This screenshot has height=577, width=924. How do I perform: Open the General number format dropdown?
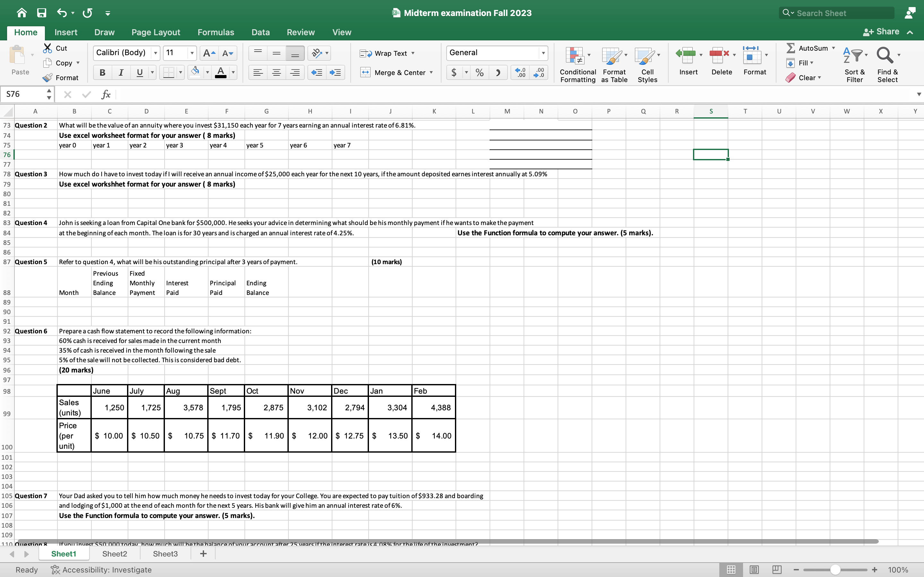(x=544, y=53)
